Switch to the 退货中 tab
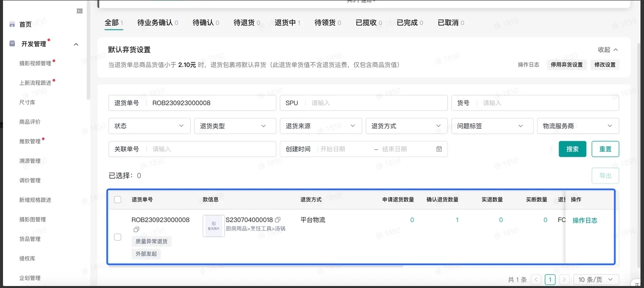The height and width of the screenshot is (288, 644). pyautogui.click(x=288, y=22)
